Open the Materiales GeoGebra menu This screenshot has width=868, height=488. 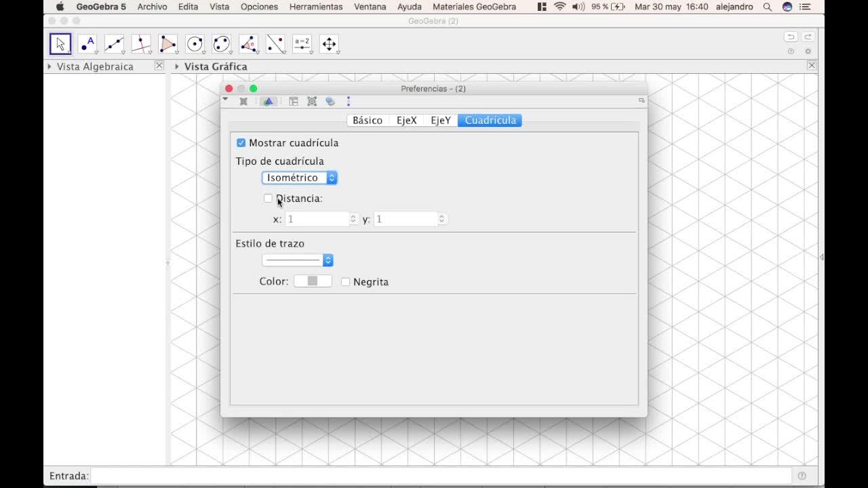coord(474,7)
